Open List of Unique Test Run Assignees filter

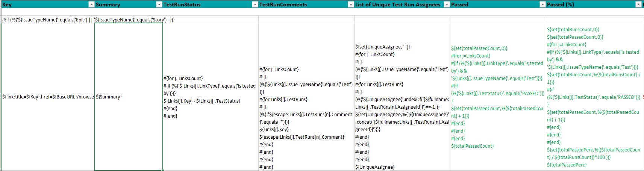[447, 5]
